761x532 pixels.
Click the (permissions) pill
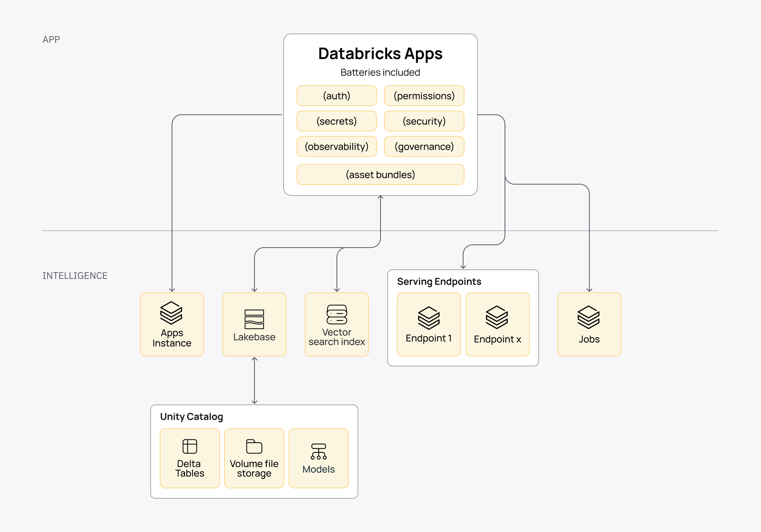[x=424, y=95]
